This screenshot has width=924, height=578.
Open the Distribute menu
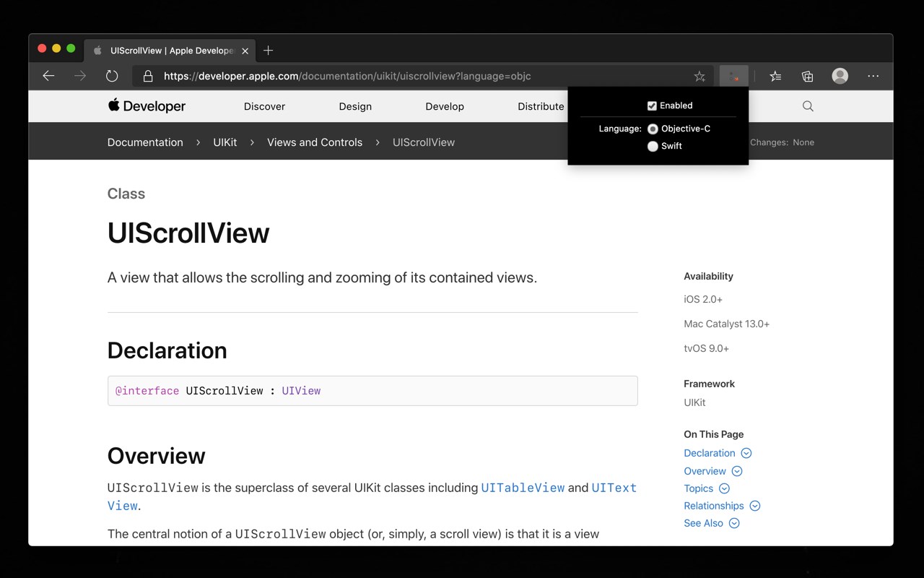tap(541, 106)
